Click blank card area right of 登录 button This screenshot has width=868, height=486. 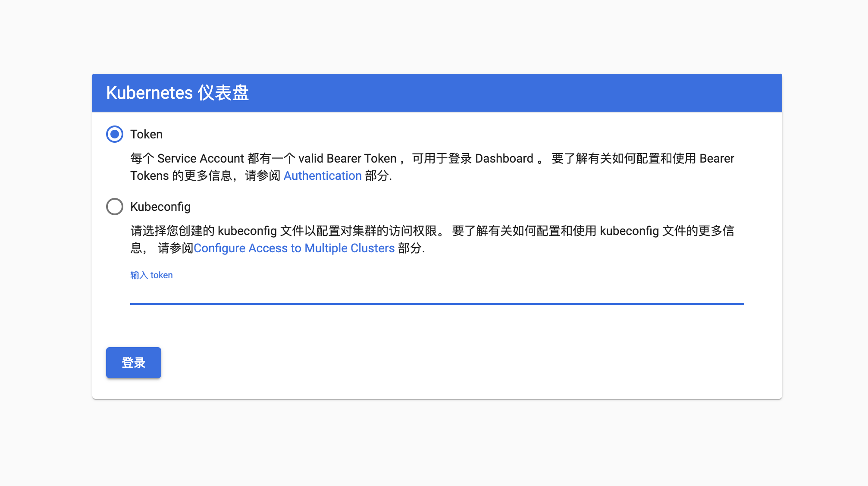click(431, 363)
